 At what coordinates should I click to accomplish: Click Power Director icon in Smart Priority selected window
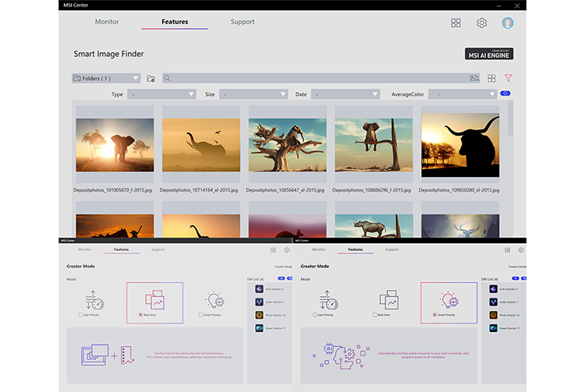[493, 328]
